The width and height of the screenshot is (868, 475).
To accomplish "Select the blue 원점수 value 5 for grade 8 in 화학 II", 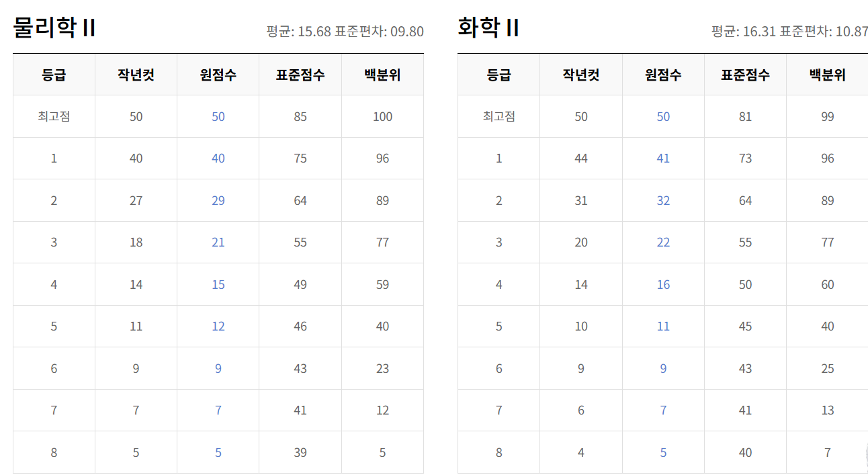I will pos(663,452).
